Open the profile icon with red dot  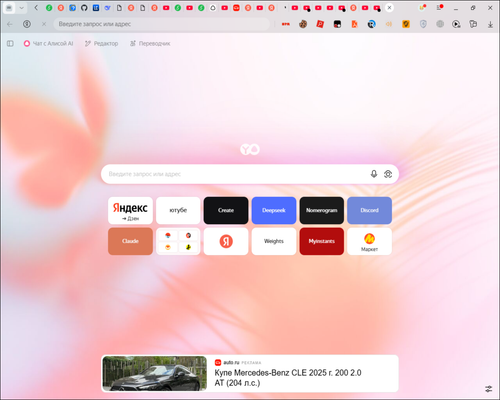click(422, 8)
